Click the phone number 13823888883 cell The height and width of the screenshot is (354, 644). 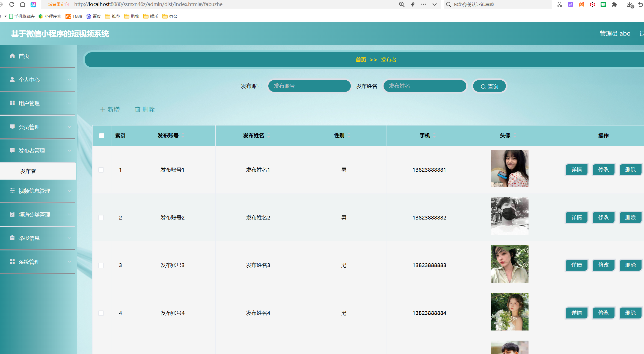click(x=429, y=265)
